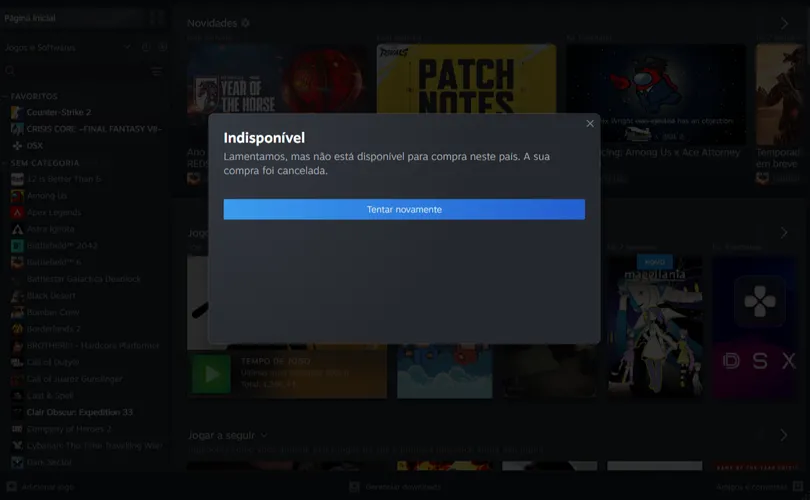Open Novidades settings gear icon
Viewport: 810px width, 500px height.
245,23
